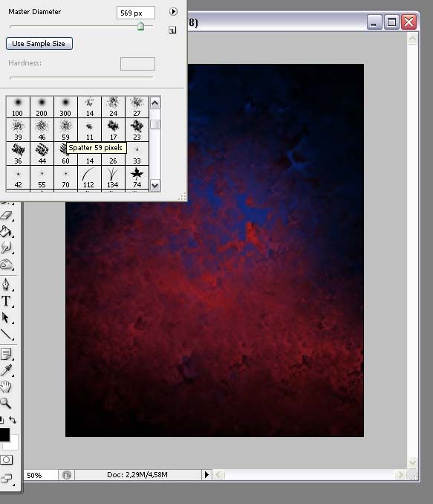Image resolution: width=433 pixels, height=504 pixels.
Task: Open the brush picker flyout menu arrow
Action: click(x=173, y=12)
